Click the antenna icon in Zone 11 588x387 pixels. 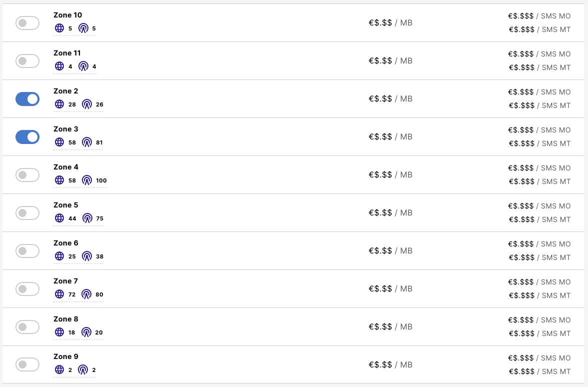(x=83, y=66)
